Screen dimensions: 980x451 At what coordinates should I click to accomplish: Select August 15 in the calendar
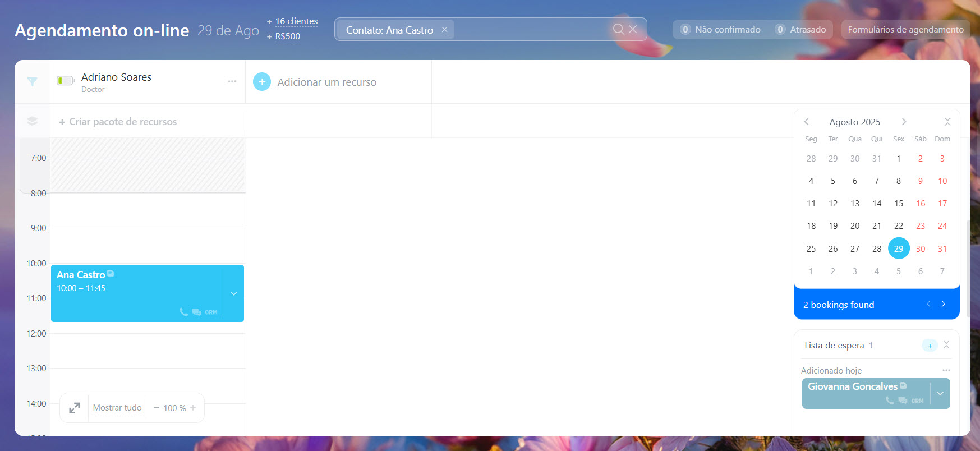pos(899,204)
